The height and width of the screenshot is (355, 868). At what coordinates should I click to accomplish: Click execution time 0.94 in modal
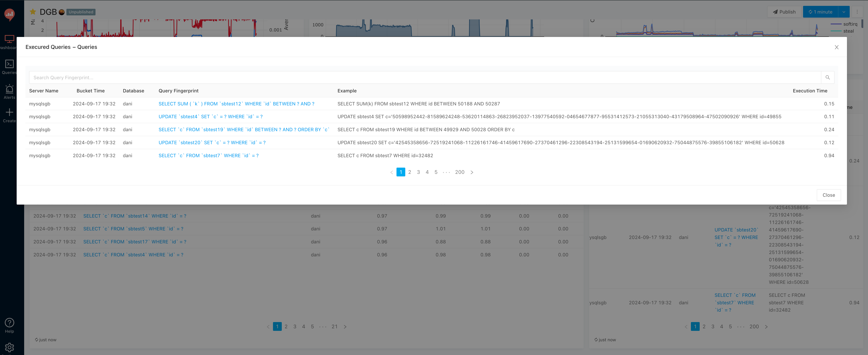[x=829, y=155]
